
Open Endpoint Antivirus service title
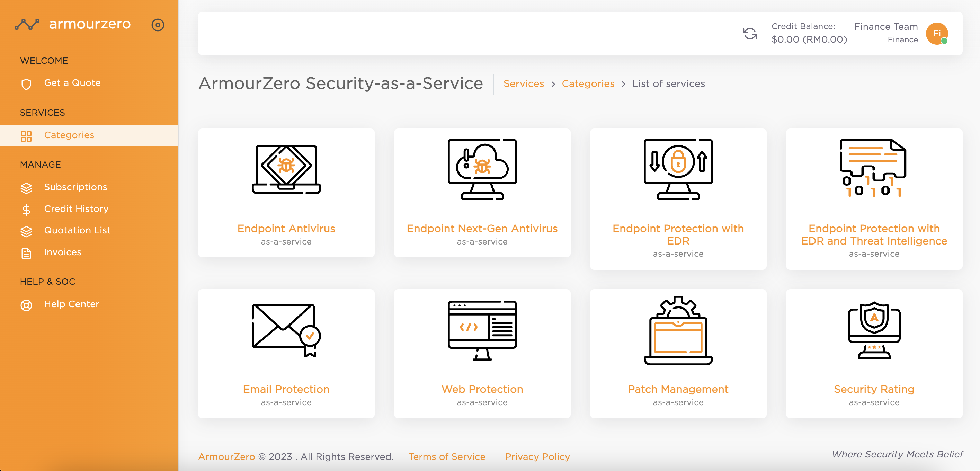pos(286,228)
